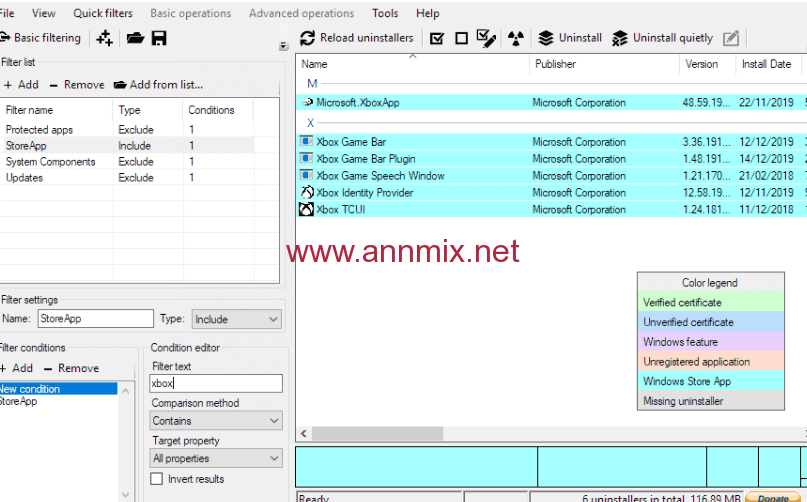
Task: Sort by Install Date column header
Action: point(769,64)
